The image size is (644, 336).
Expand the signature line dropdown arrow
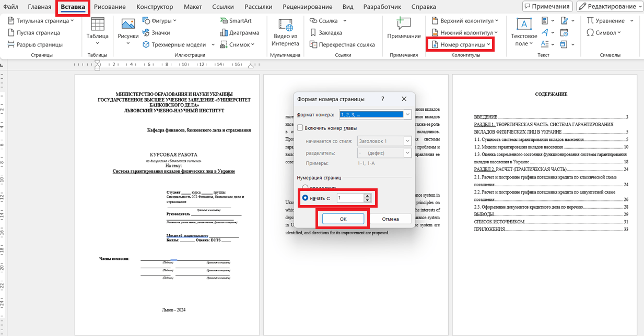(572, 21)
